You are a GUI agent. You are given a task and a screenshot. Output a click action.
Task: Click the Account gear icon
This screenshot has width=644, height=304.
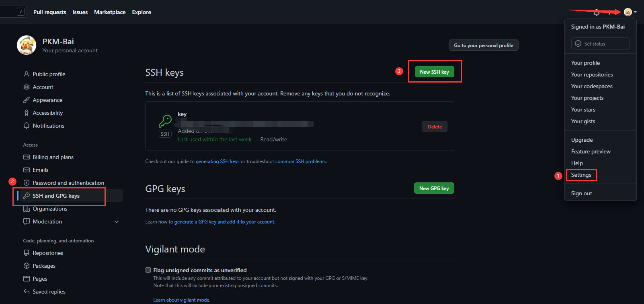pyautogui.click(x=27, y=87)
